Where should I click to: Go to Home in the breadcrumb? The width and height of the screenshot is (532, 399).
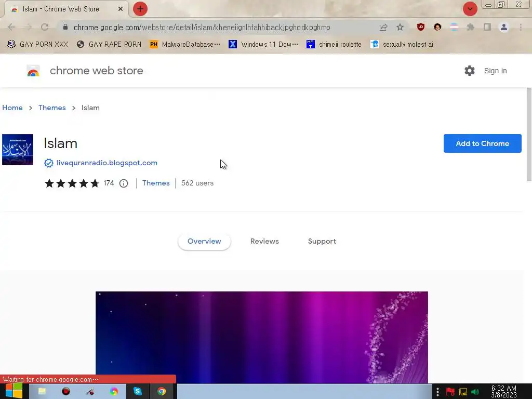12,108
